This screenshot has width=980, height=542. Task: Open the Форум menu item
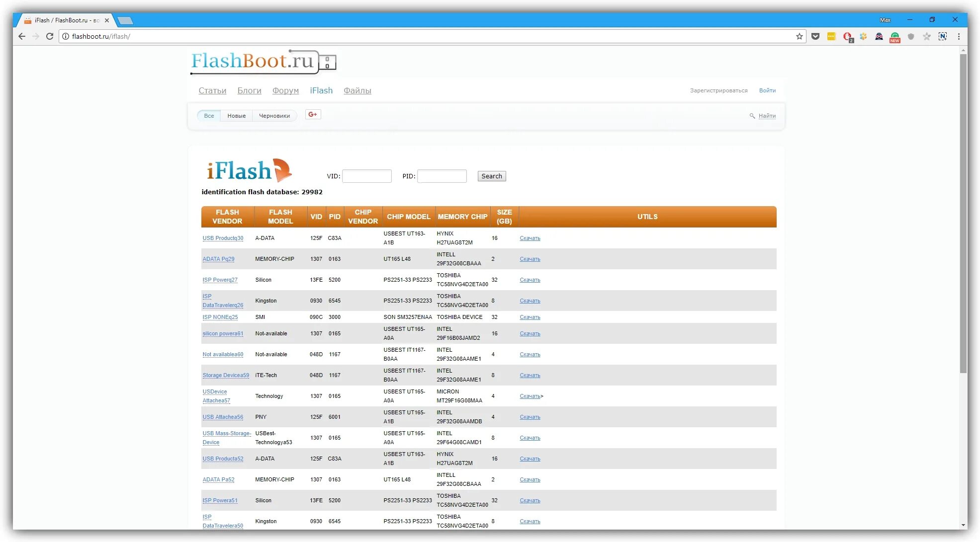[285, 90]
